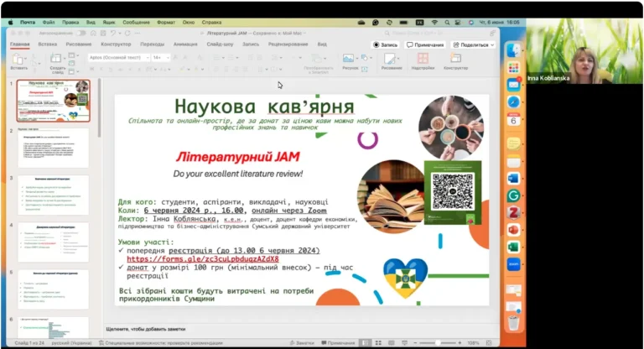Image resolution: width=644 pixels, height=349 pixels.
Task: Open Надстройки add-ins icon
Action: click(x=423, y=59)
